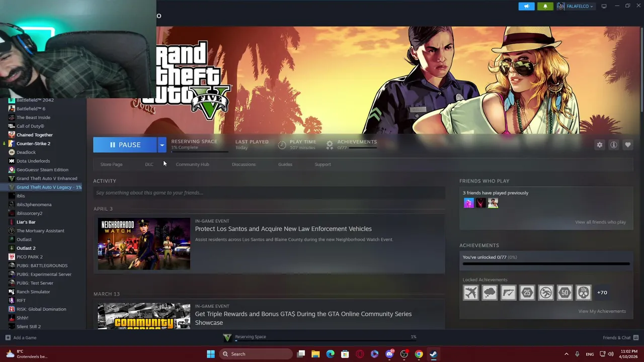Open File Explorer from the taskbar
The height and width of the screenshot is (362, 644).
pyautogui.click(x=315, y=354)
